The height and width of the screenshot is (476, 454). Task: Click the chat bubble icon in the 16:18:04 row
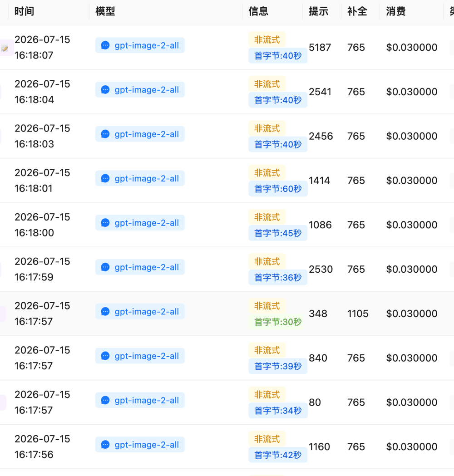105,90
